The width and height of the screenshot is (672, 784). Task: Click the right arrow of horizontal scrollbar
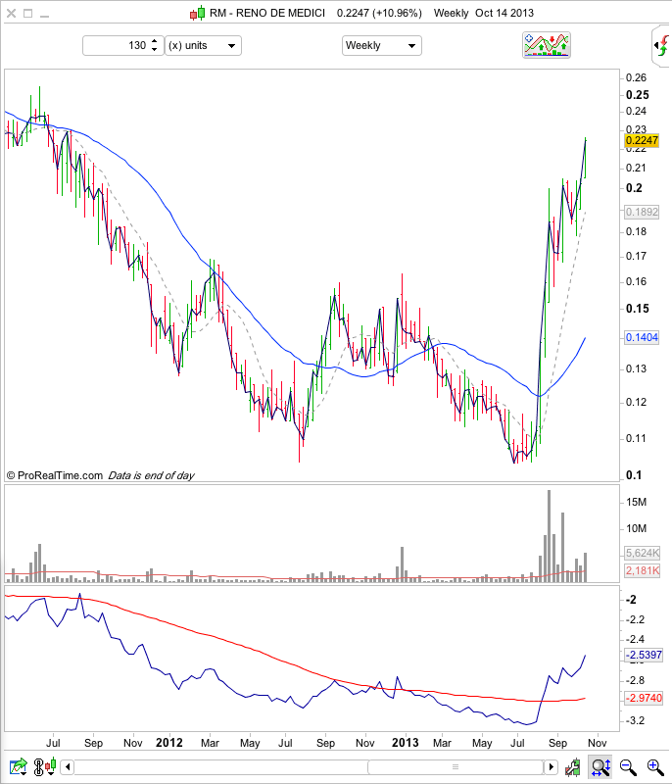[551, 766]
